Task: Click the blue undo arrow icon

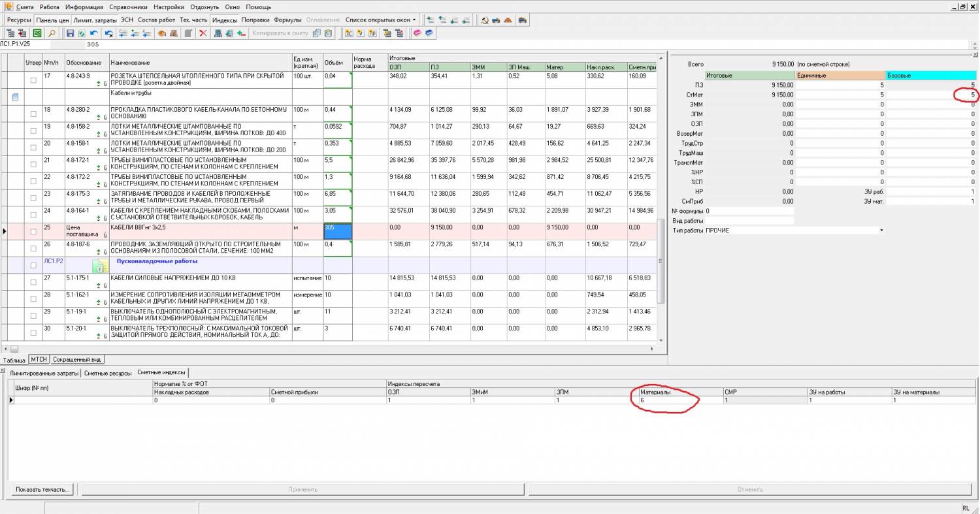Action: click(x=95, y=33)
